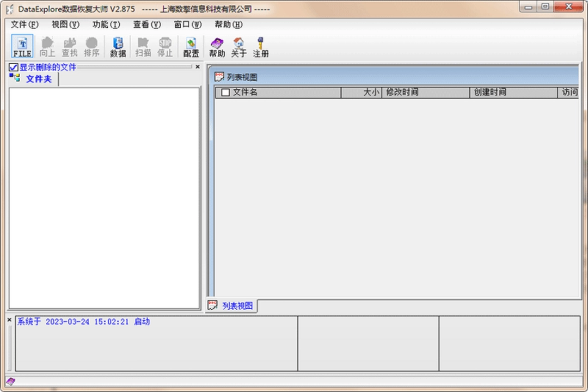The image size is (588, 392).
Task: Click the 查找 (Find) toolbar icon
Action: [70, 47]
